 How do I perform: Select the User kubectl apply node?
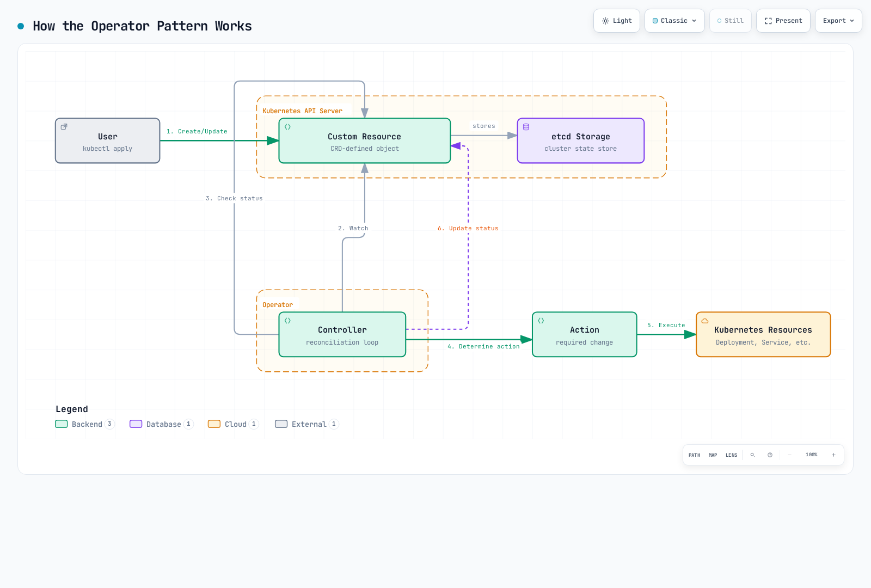point(108,140)
